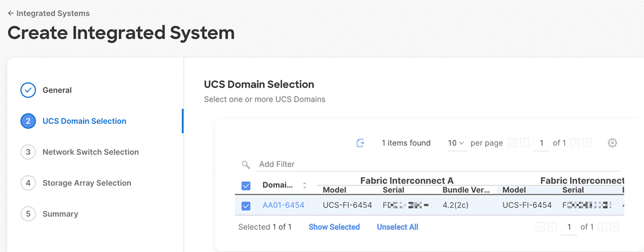The width and height of the screenshot is (644, 252).
Task: Export the table with the export icon
Action: pyautogui.click(x=360, y=143)
